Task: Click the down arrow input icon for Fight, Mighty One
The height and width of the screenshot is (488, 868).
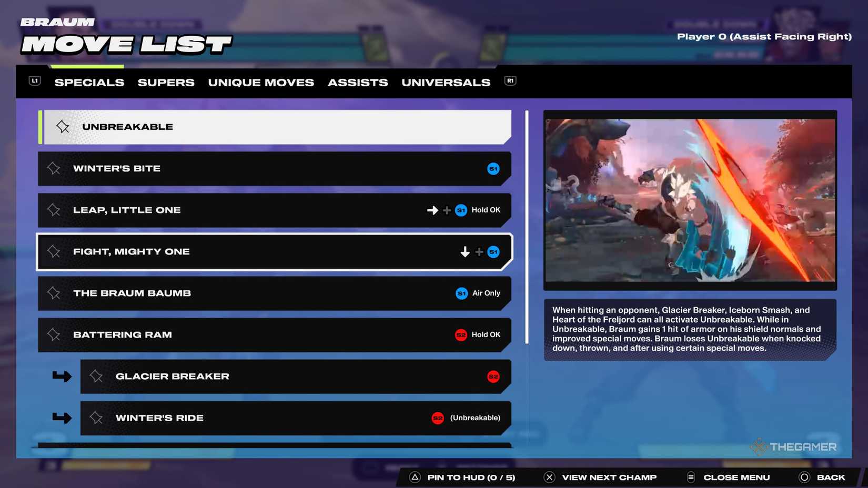Action: click(x=465, y=251)
